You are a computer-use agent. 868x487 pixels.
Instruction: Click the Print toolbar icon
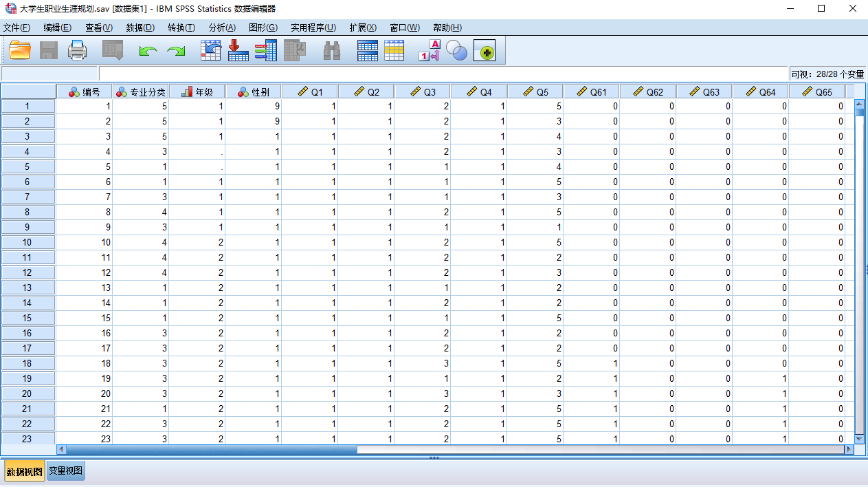click(77, 50)
